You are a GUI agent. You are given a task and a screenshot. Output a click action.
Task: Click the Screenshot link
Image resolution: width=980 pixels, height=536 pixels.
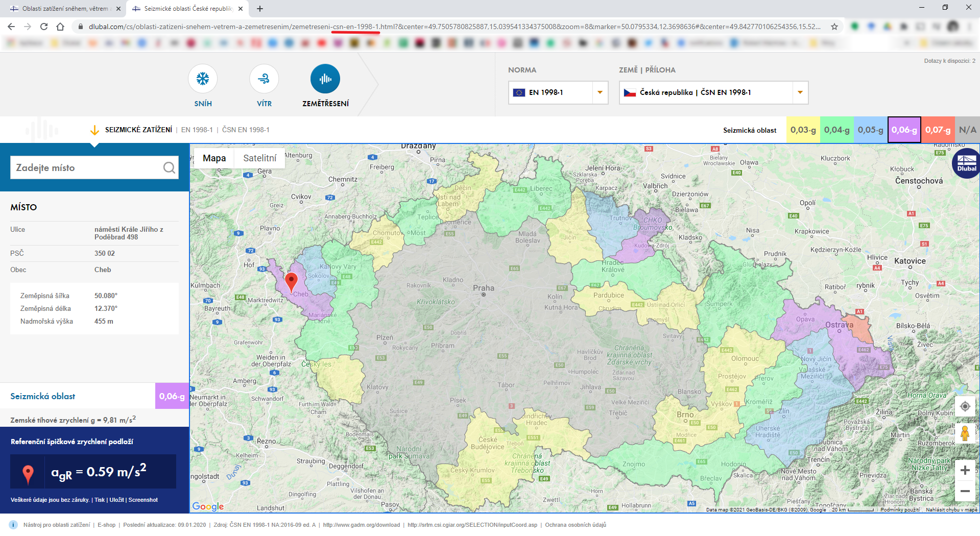(143, 500)
